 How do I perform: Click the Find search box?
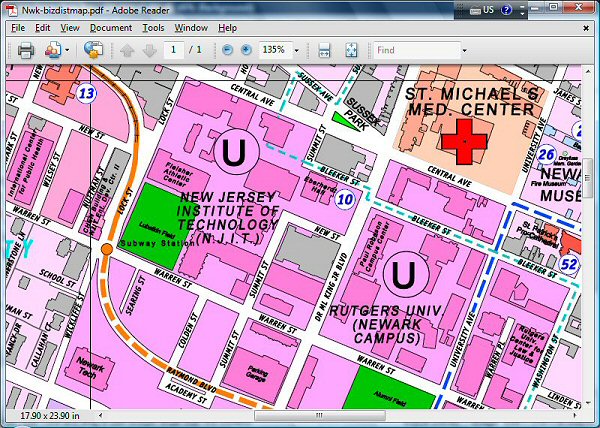click(x=417, y=50)
